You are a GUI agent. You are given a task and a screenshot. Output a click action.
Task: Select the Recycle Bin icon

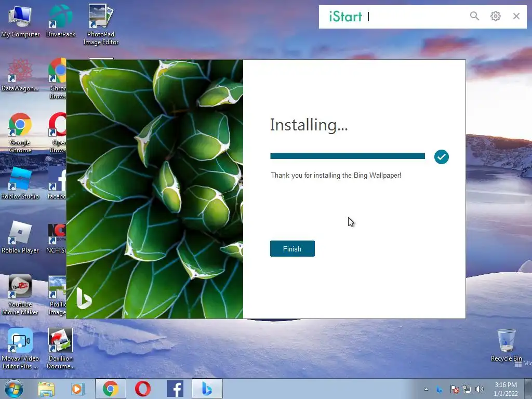click(x=506, y=345)
